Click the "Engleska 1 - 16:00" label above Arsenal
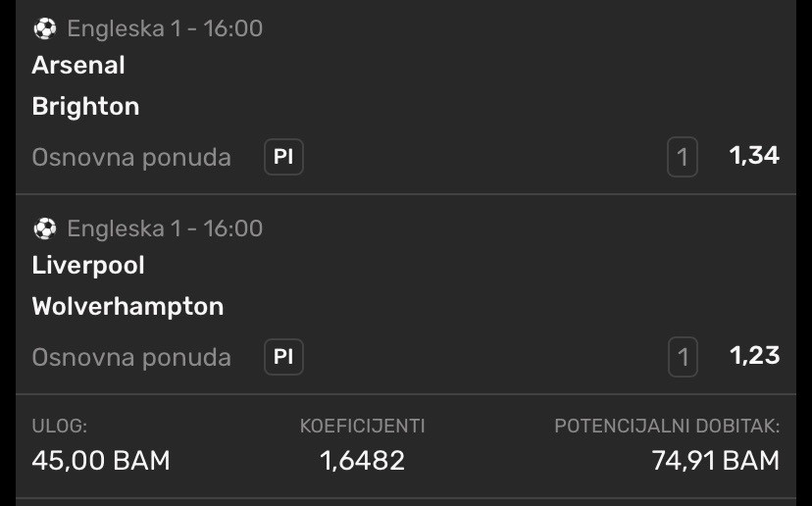Viewport: 812px width, 506px height. pos(165,28)
